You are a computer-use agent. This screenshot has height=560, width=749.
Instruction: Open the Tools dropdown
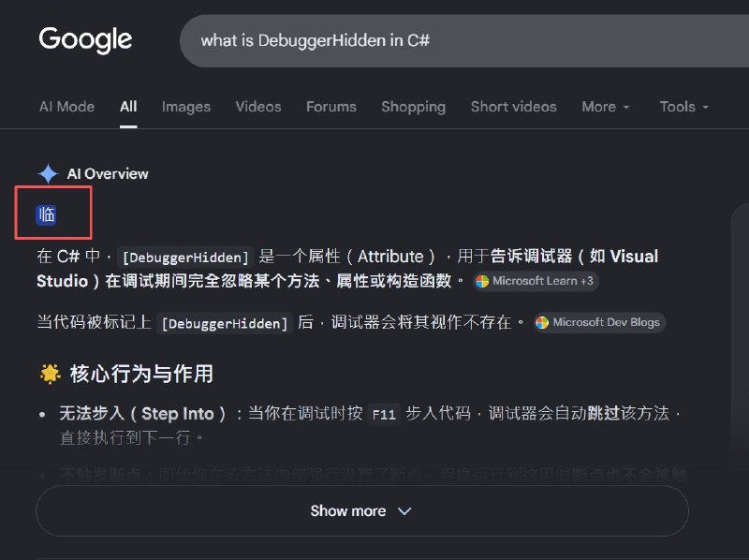point(683,107)
